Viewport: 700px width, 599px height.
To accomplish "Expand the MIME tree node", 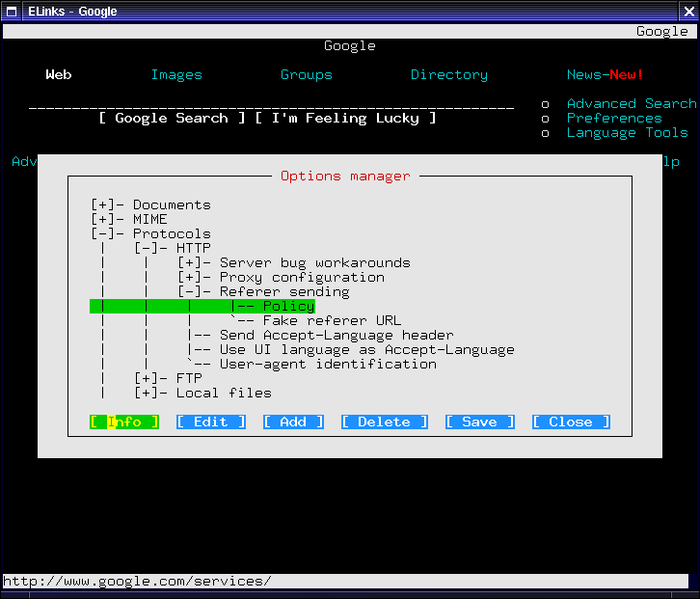I will tap(103, 219).
